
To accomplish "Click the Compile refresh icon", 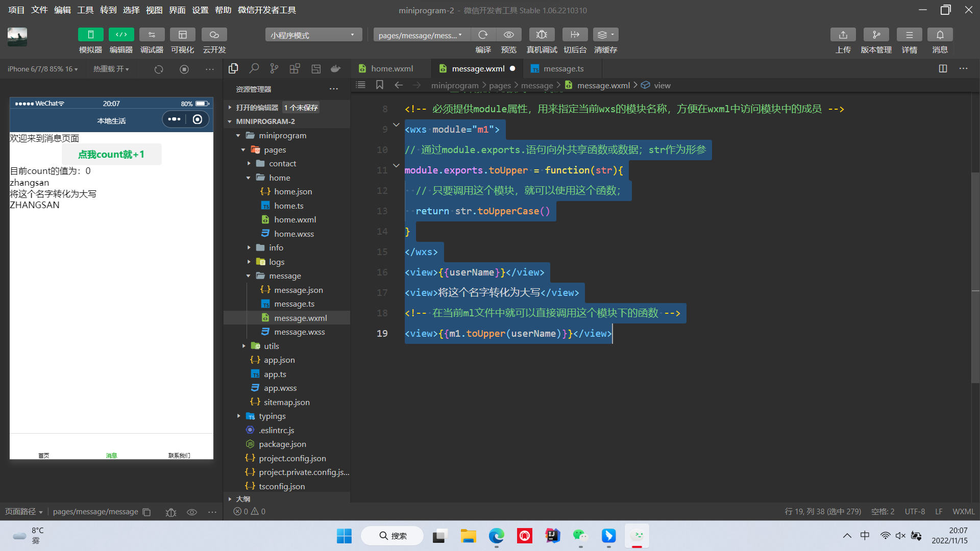I will (483, 35).
